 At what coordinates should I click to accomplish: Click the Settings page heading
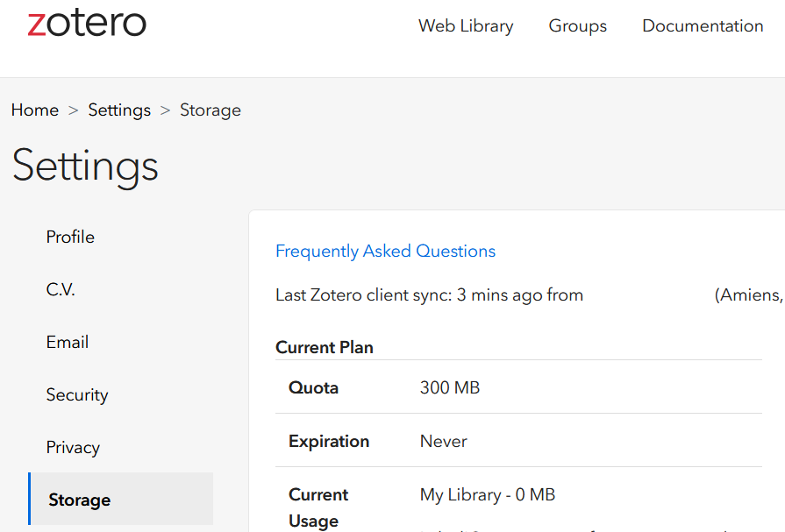pyautogui.click(x=85, y=167)
